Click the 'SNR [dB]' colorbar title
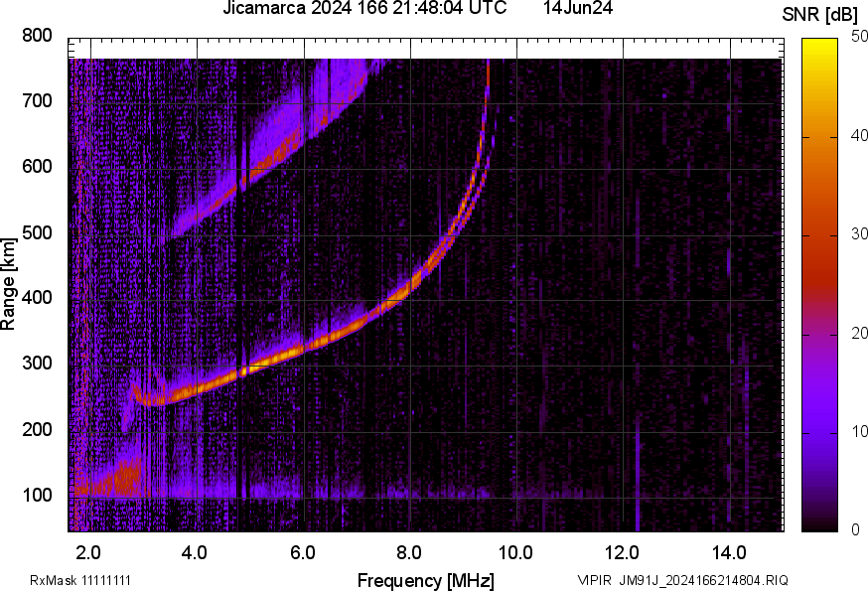The height and width of the screenshot is (591, 868). [x=819, y=15]
